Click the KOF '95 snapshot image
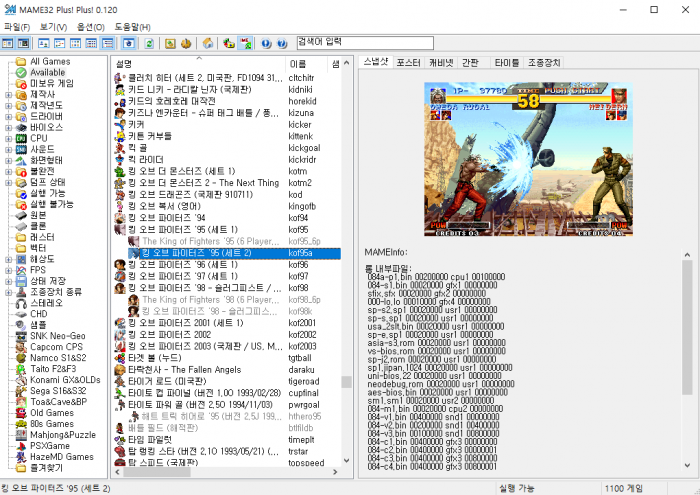Viewport: 700px width, 495px height. pos(528,159)
